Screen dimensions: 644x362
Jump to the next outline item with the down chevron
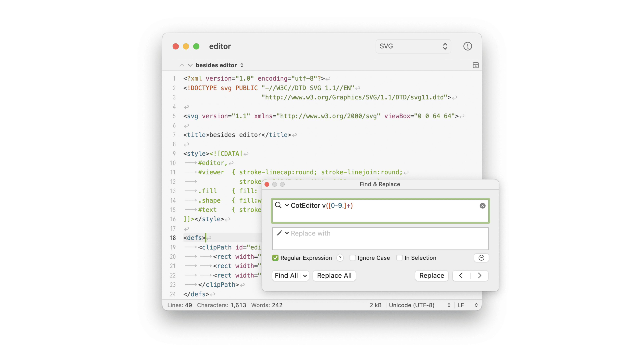(190, 65)
